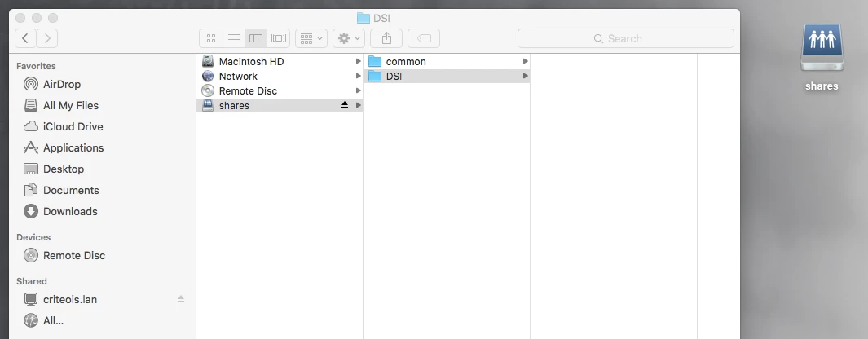Click the Search field
The width and height of the screenshot is (868, 339).
626,38
